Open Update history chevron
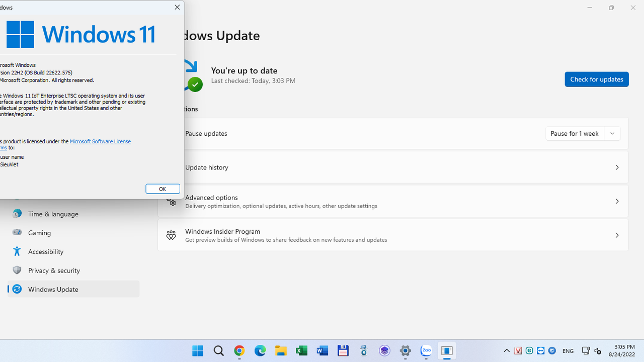644x362 pixels. click(x=617, y=167)
